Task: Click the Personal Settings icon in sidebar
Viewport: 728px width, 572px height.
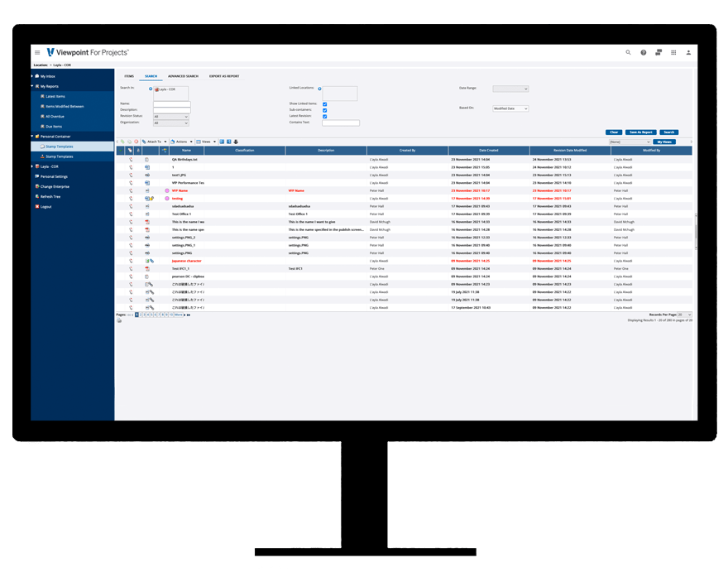Action: 37,176
